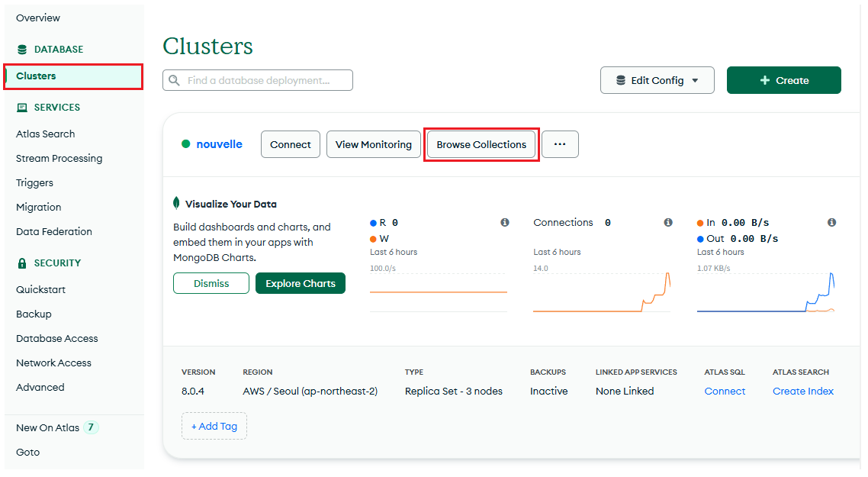Click the Services monitor icon

tap(22, 108)
